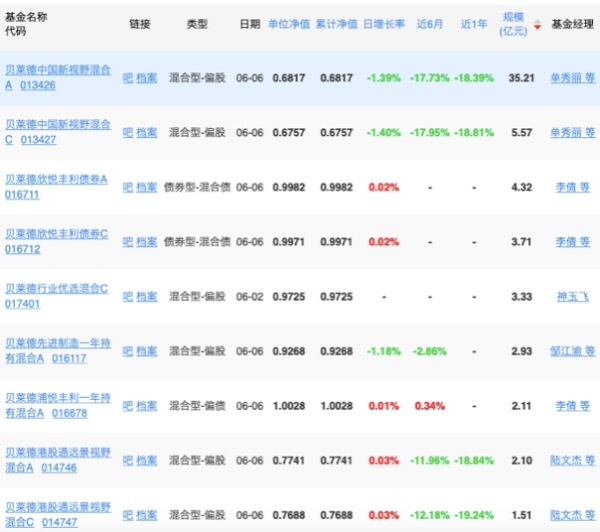Open 吧 link for fund 016711
Viewport: 600px width, 532px height.
pyautogui.click(x=128, y=188)
